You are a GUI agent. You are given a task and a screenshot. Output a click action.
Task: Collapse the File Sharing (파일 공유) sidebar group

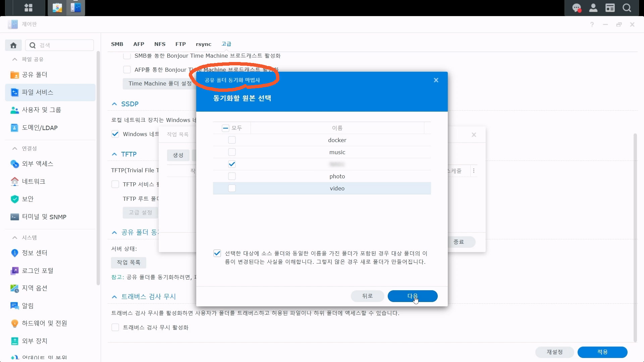pyautogui.click(x=14, y=59)
